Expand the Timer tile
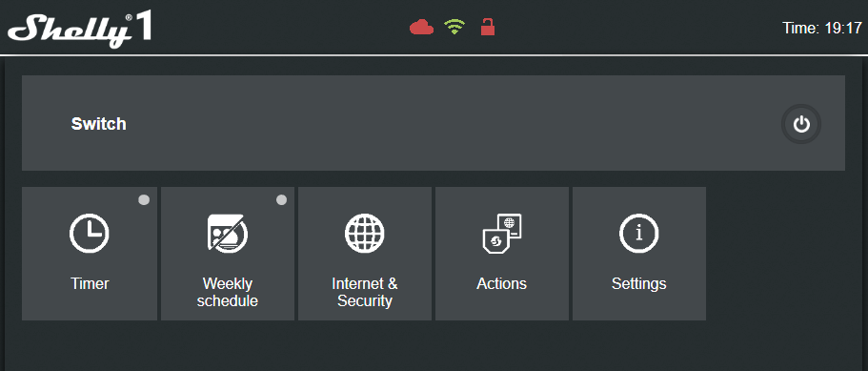Viewport: 868px width, 371px height. coord(90,254)
